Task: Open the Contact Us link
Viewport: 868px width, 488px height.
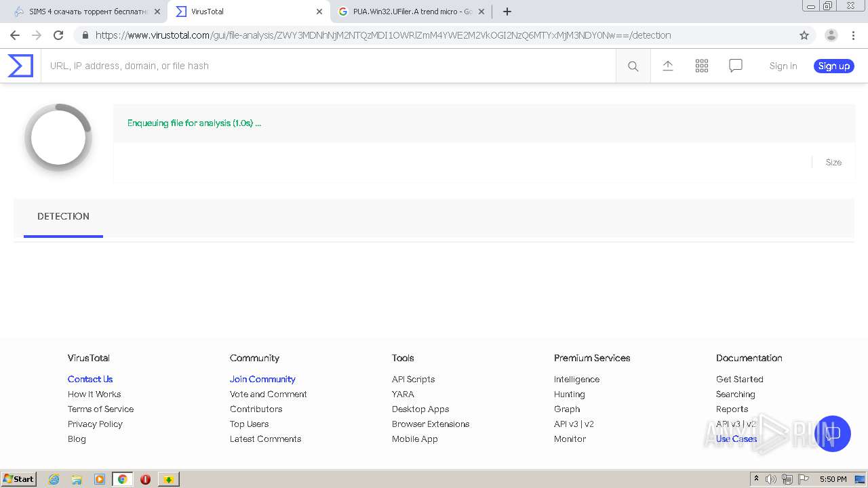Action: click(90, 380)
